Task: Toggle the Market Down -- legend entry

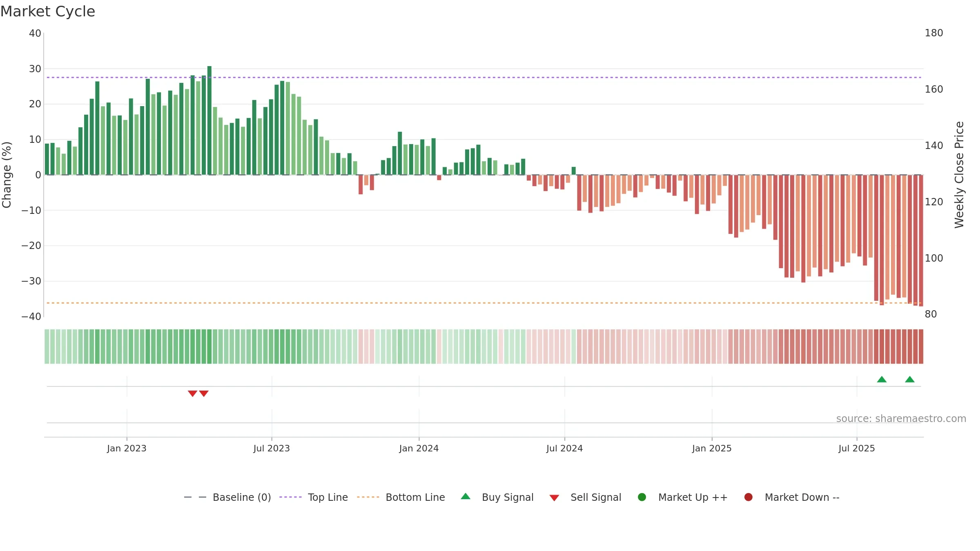Action: click(x=792, y=497)
